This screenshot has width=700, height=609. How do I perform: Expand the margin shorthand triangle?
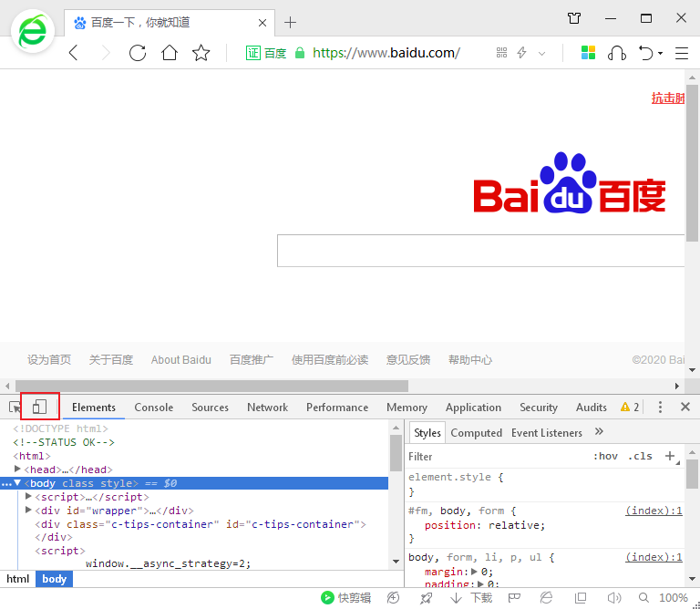(475, 572)
